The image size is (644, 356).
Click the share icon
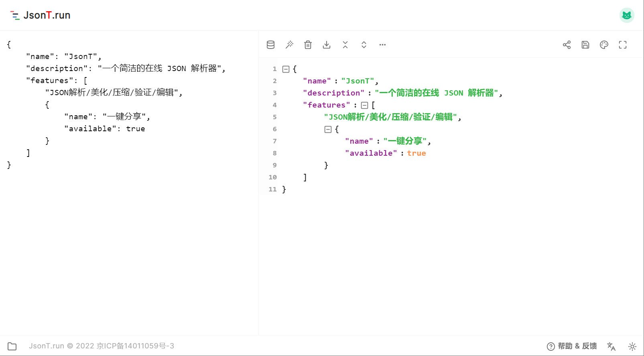[567, 45]
